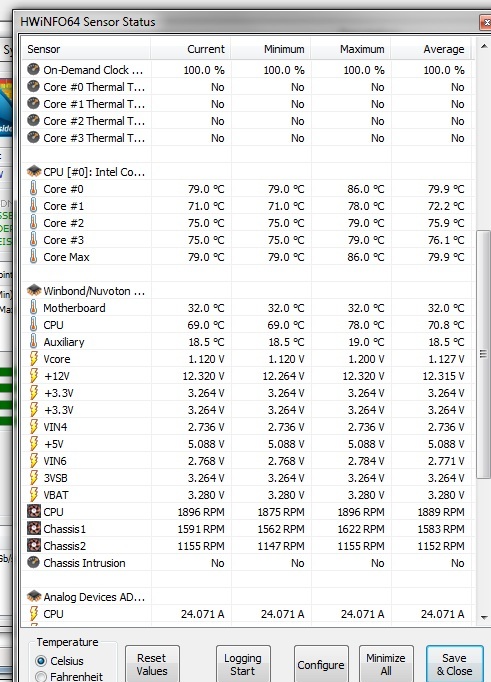Viewport: 491px width, 682px height.
Task: Click the lightning icon beside +12V
Action: [33, 376]
